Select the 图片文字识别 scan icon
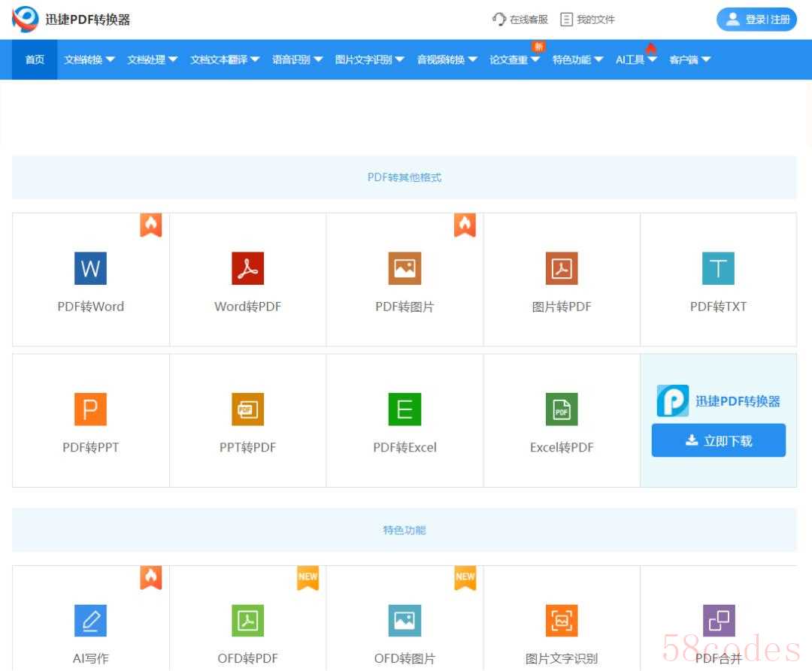 tap(562, 620)
